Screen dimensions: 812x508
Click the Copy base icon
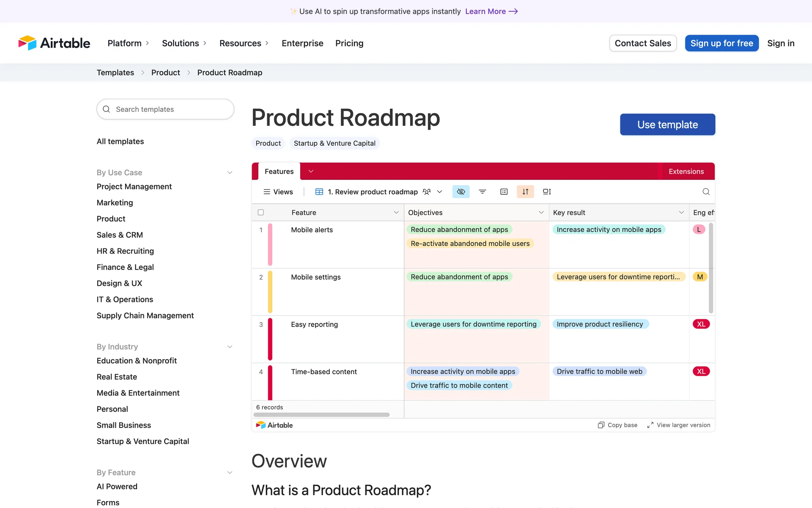coord(601,425)
